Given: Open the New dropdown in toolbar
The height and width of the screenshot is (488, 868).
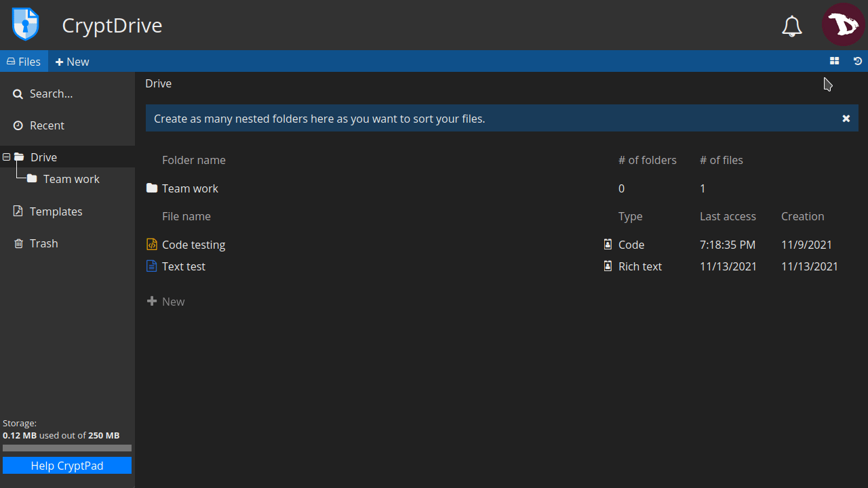Looking at the screenshot, I should click(x=73, y=62).
